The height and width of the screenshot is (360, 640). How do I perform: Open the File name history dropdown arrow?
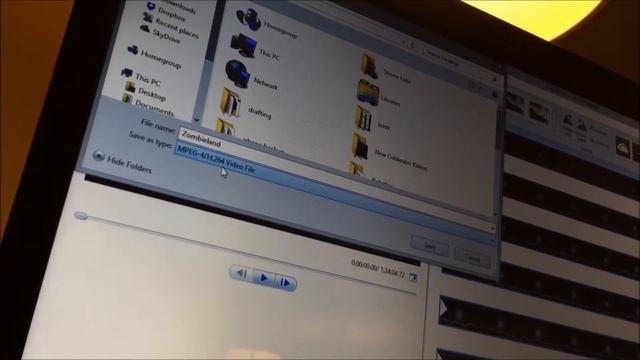point(493,229)
